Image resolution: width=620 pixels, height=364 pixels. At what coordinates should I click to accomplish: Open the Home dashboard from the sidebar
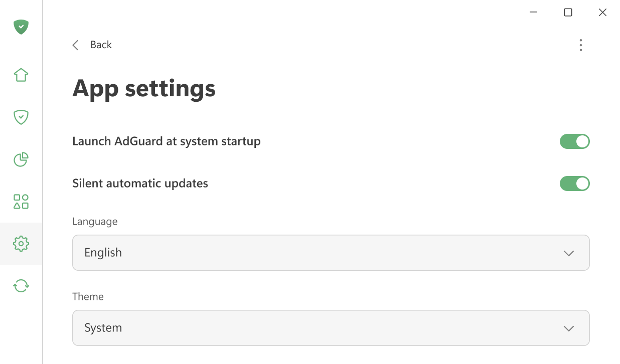[x=21, y=74]
